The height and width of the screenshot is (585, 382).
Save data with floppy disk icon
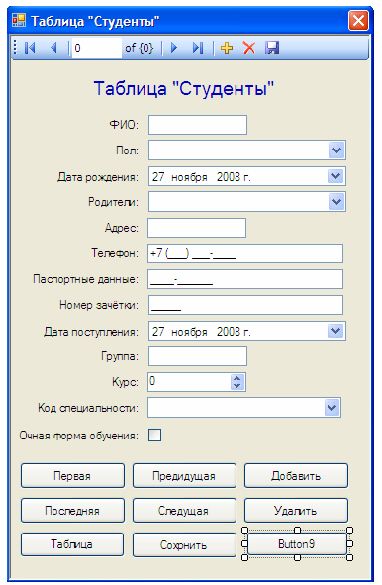coord(272,48)
